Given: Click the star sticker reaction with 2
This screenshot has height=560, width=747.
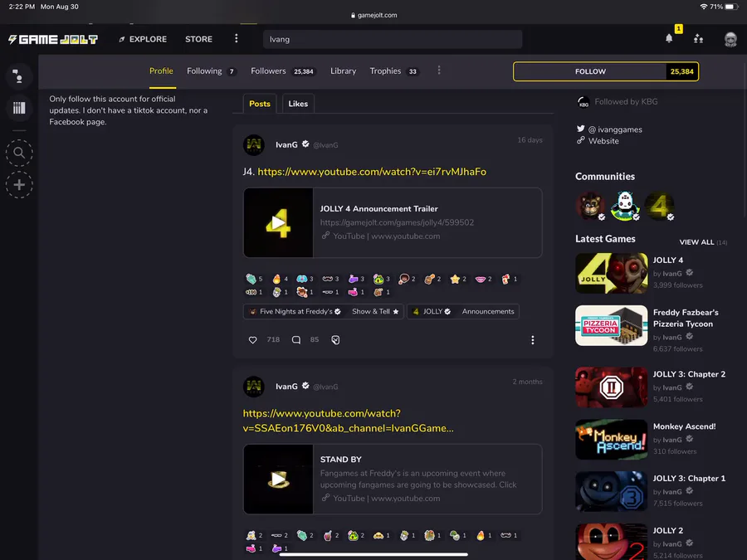Looking at the screenshot, I should pyautogui.click(x=458, y=279).
